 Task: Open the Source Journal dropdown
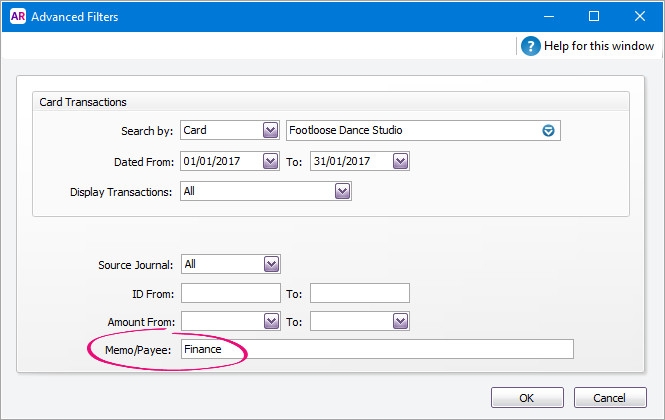click(270, 264)
